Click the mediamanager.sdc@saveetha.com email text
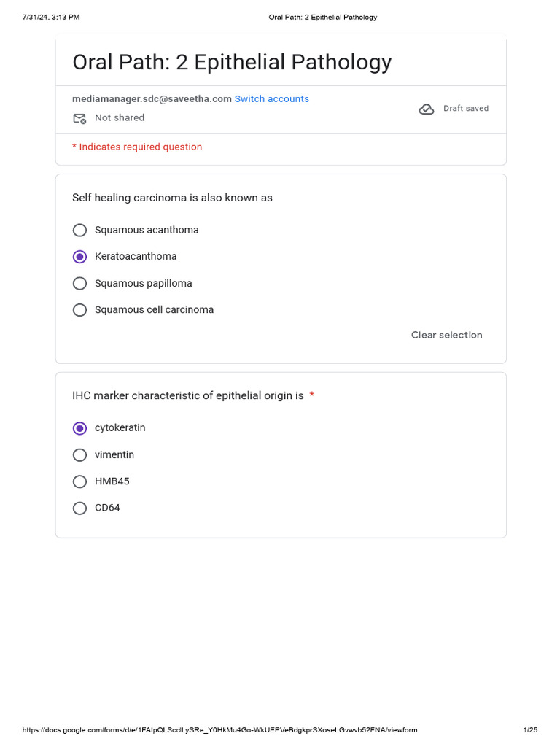Viewport: 560px width, 747px height. [152, 98]
